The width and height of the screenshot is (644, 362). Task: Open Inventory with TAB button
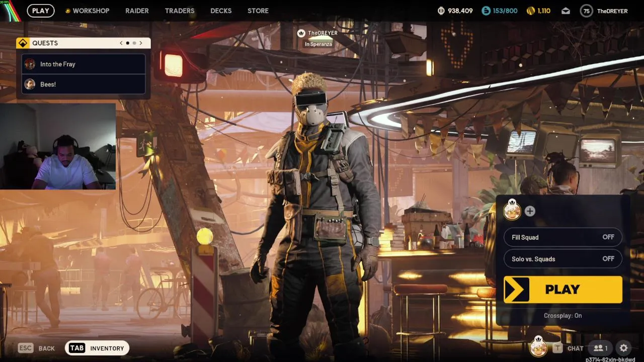[97, 348]
